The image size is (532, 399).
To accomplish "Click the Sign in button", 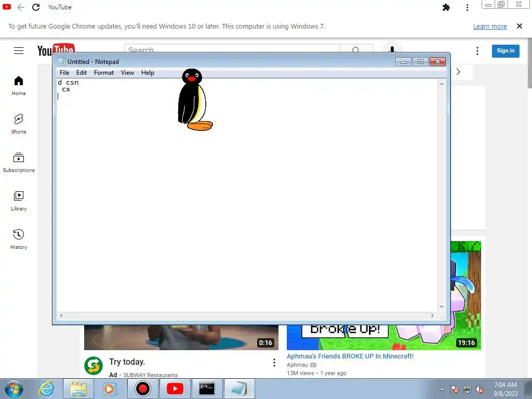I will (x=506, y=51).
